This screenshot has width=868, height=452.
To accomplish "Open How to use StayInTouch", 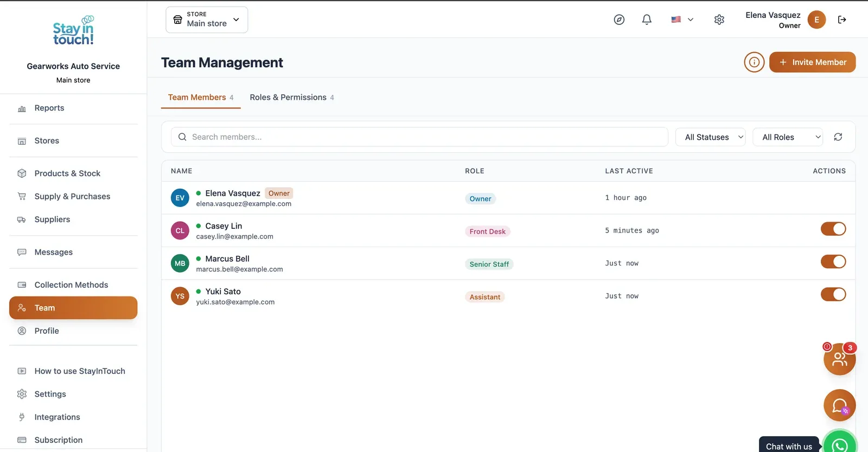I will (73, 371).
